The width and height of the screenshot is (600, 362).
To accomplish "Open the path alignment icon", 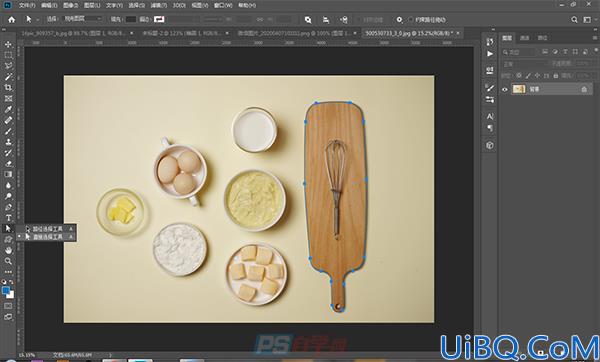I will tap(326, 20).
